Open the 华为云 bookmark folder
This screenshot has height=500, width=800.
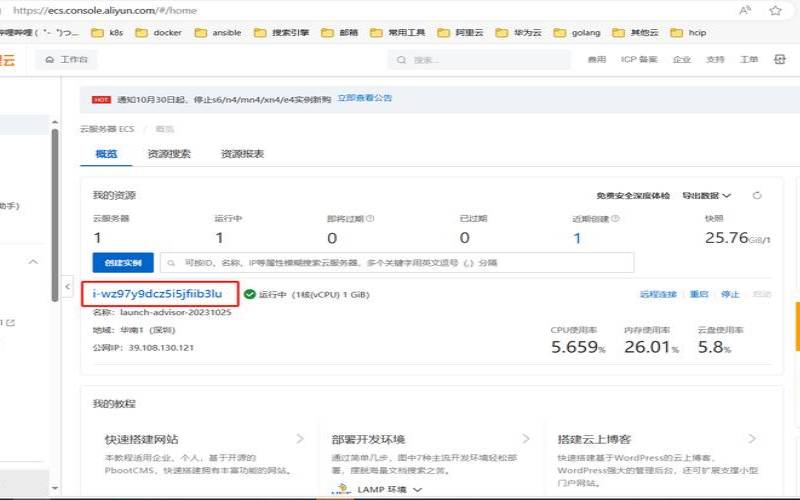(518, 33)
